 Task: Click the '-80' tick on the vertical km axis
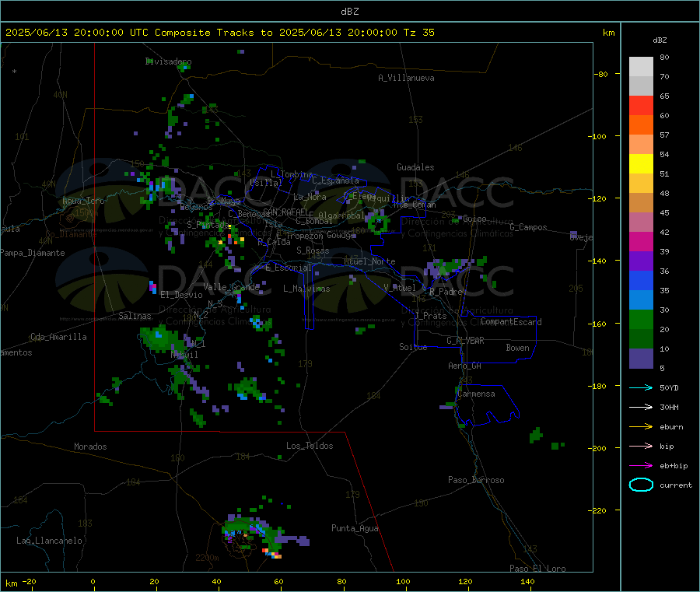click(601, 74)
